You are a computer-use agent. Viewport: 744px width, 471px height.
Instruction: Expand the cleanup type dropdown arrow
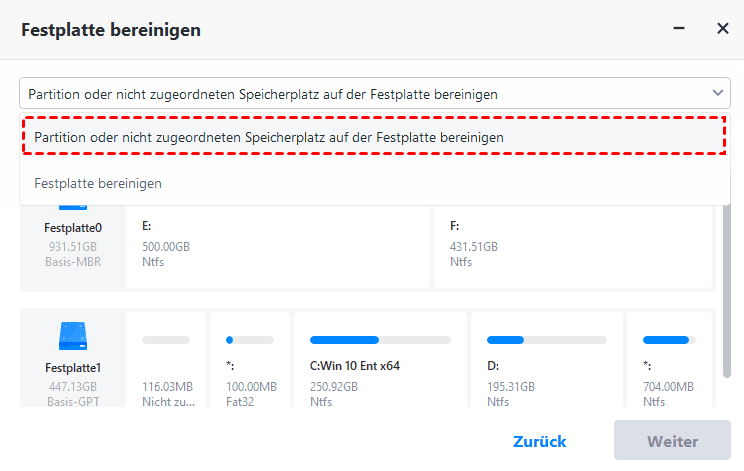[716, 93]
